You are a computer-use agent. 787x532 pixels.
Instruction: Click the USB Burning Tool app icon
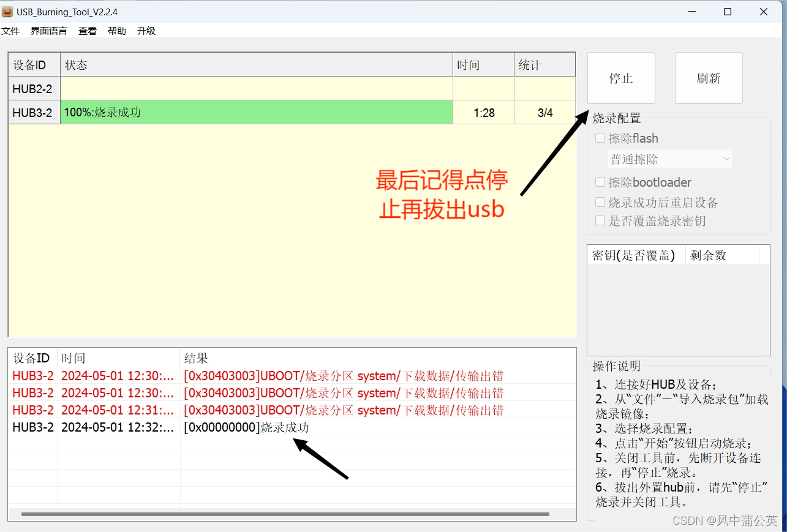pyautogui.click(x=7, y=12)
